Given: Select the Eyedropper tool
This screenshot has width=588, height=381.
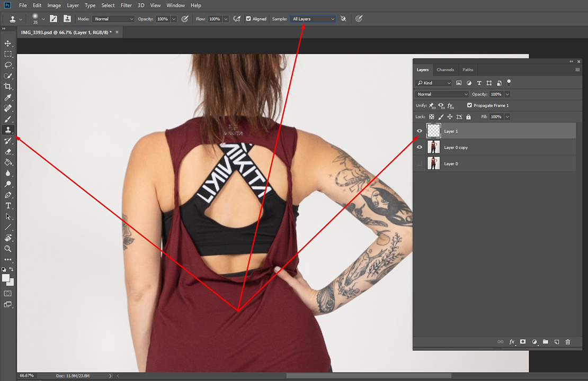Looking at the screenshot, I should click(8, 97).
